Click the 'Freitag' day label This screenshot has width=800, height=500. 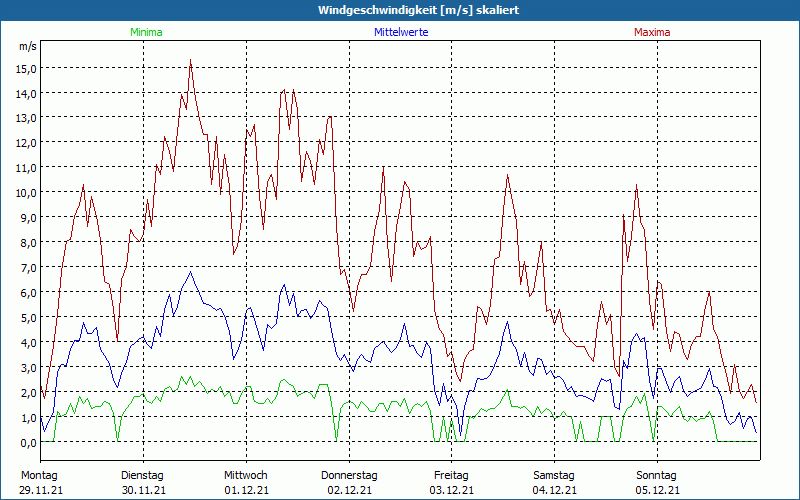[x=451, y=475]
